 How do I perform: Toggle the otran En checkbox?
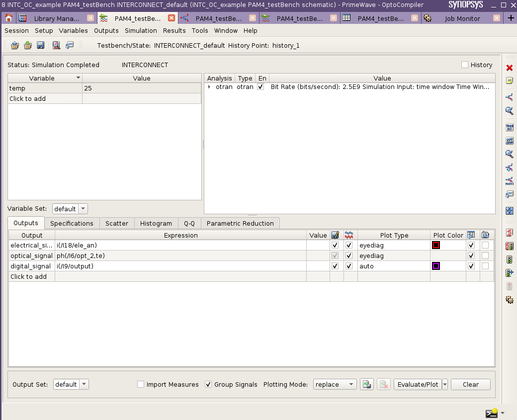tap(260, 86)
